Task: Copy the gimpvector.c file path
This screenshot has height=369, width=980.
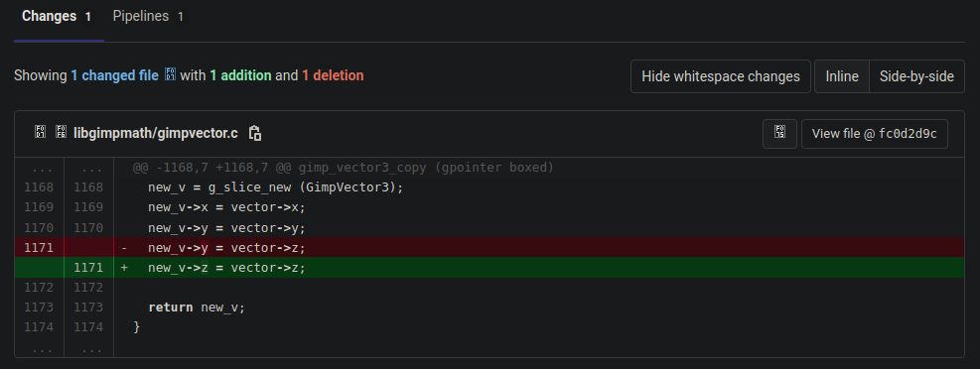Action: 255,133
